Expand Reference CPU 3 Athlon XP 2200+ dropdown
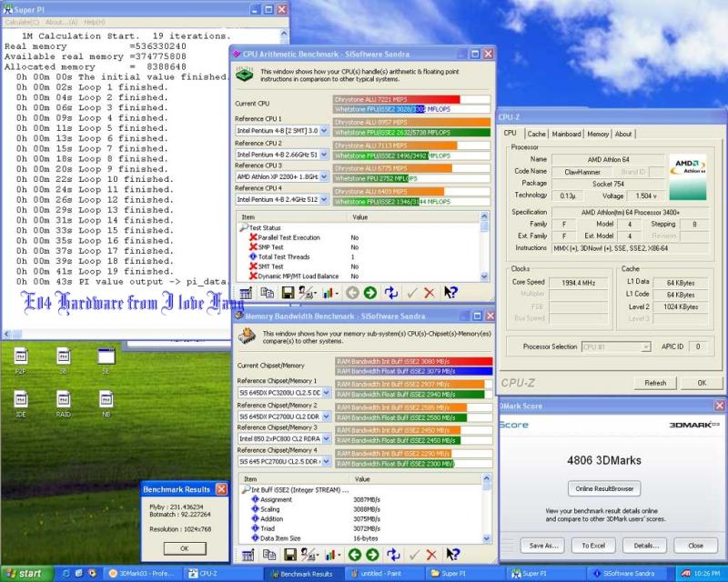 [x=324, y=176]
